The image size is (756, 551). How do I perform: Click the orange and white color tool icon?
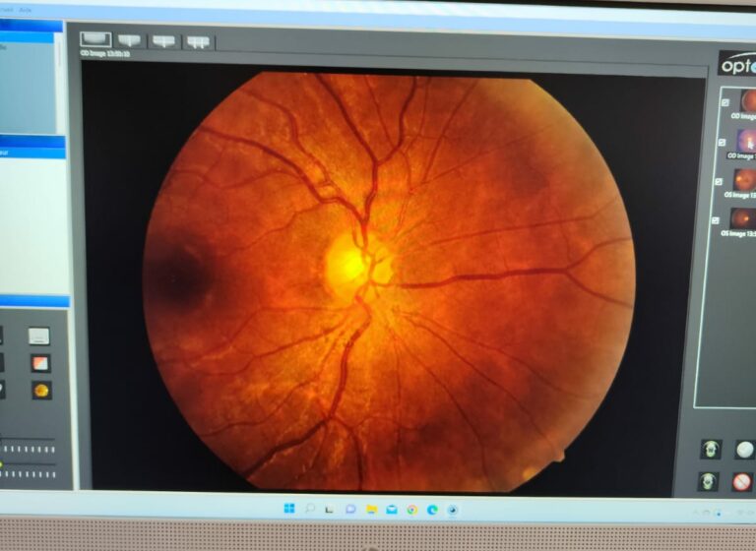pyautogui.click(x=40, y=363)
